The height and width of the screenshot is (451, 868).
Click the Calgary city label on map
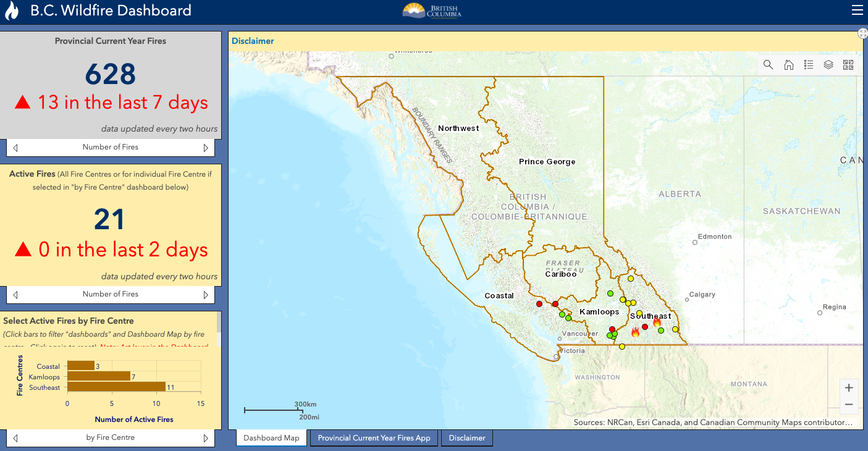coord(702,295)
